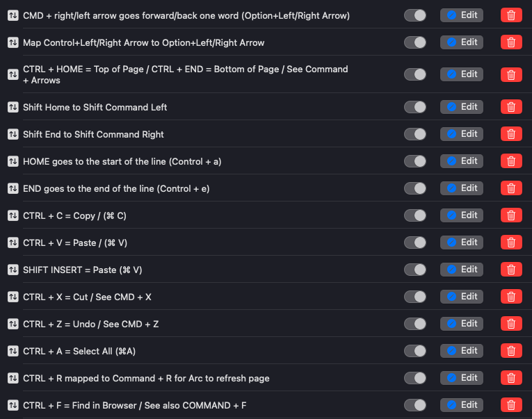Edit the CTRL + HOME Top of Page rule
Viewport: 532px width, 419px height.
coord(462,74)
